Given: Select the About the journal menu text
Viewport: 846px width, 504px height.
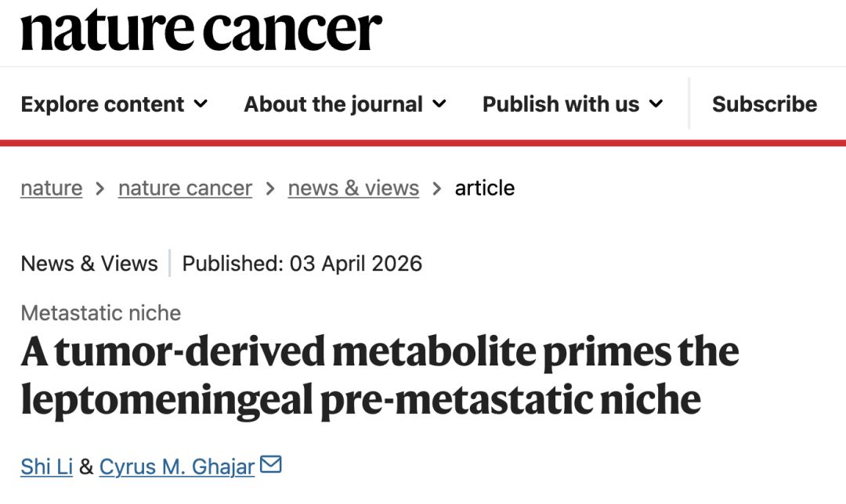Looking at the screenshot, I should (333, 104).
